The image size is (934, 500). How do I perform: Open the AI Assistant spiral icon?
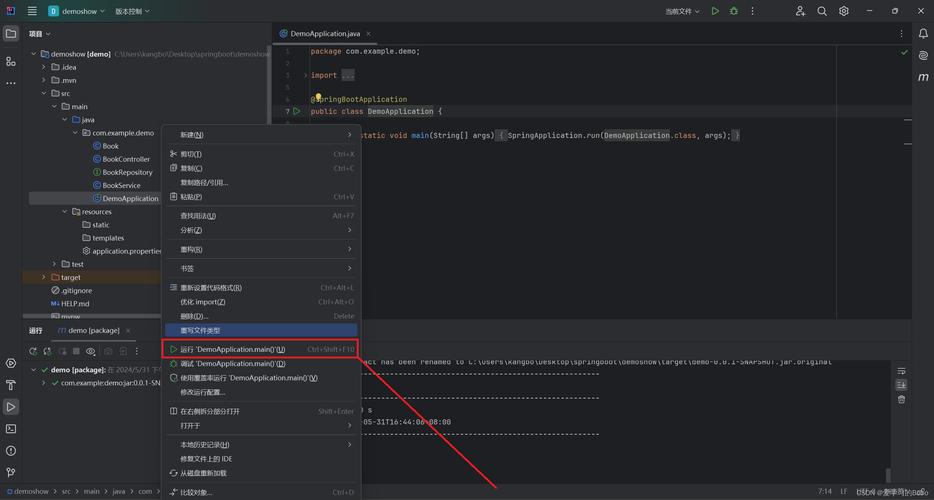[x=923, y=55]
